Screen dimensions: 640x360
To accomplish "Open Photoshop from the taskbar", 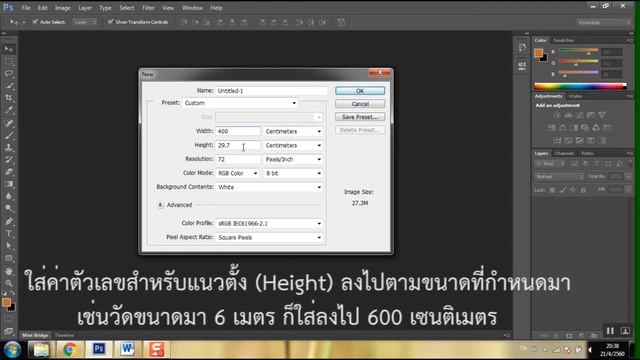I will point(99,349).
